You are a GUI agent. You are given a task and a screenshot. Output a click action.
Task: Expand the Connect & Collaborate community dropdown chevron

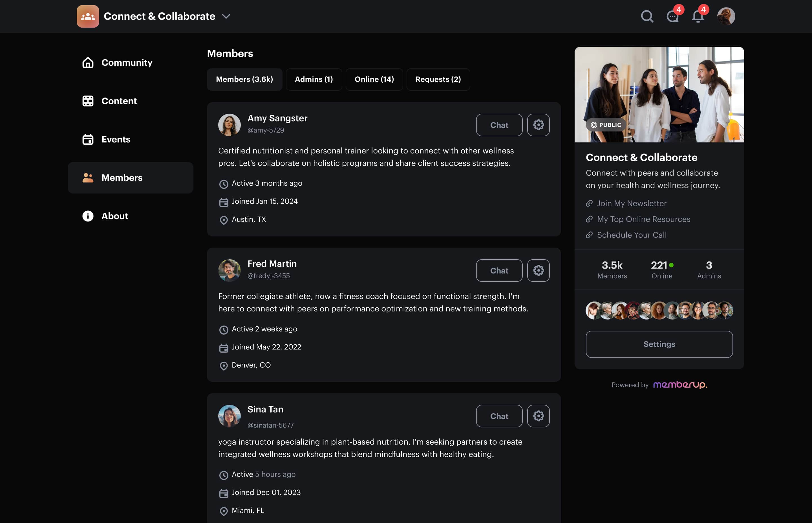click(226, 16)
